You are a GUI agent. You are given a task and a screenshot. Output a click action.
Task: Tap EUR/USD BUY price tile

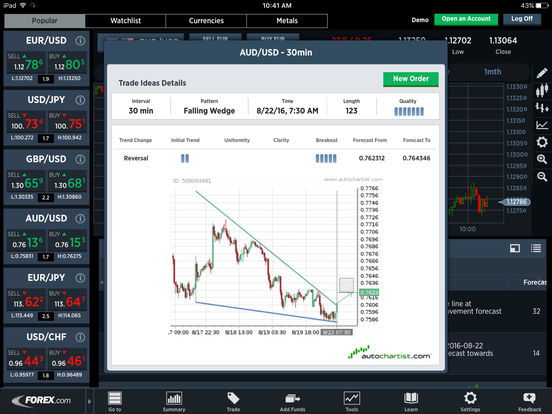tap(67, 62)
